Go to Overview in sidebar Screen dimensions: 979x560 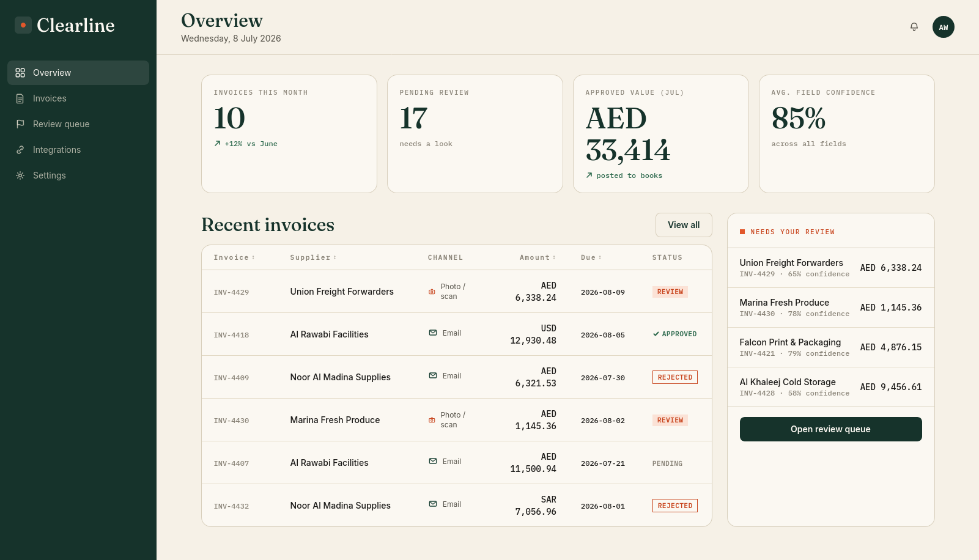tap(78, 73)
